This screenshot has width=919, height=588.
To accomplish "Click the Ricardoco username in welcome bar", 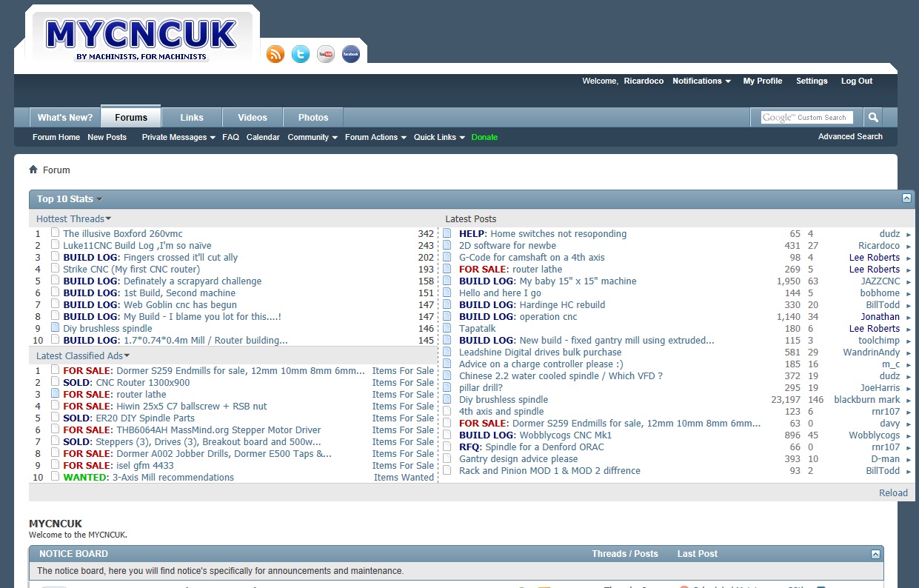I will coord(644,81).
